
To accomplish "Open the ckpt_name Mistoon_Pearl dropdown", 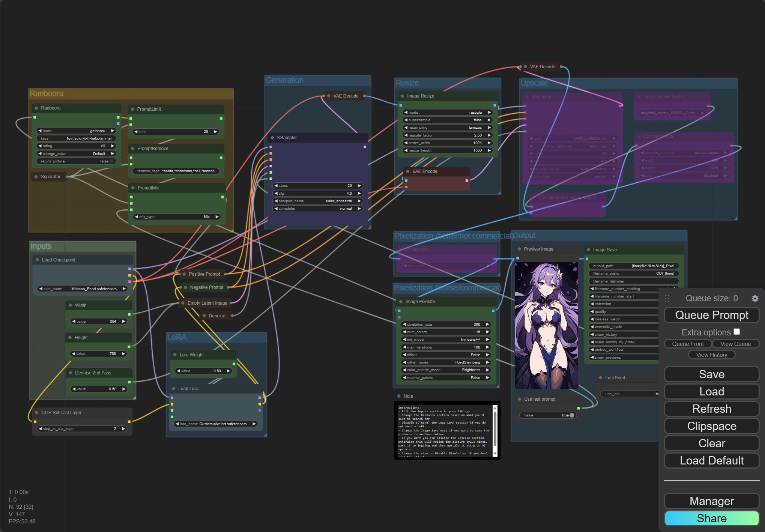I will pos(83,289).
